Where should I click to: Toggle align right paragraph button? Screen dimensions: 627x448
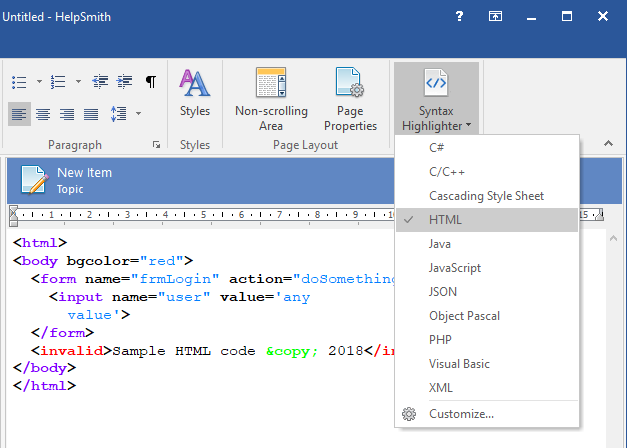(x=67, y=114)
